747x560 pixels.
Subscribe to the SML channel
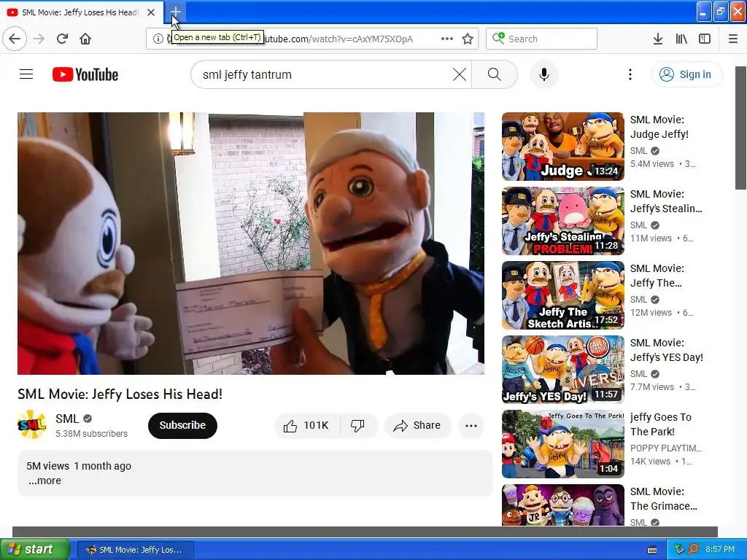tap(182, 425)
